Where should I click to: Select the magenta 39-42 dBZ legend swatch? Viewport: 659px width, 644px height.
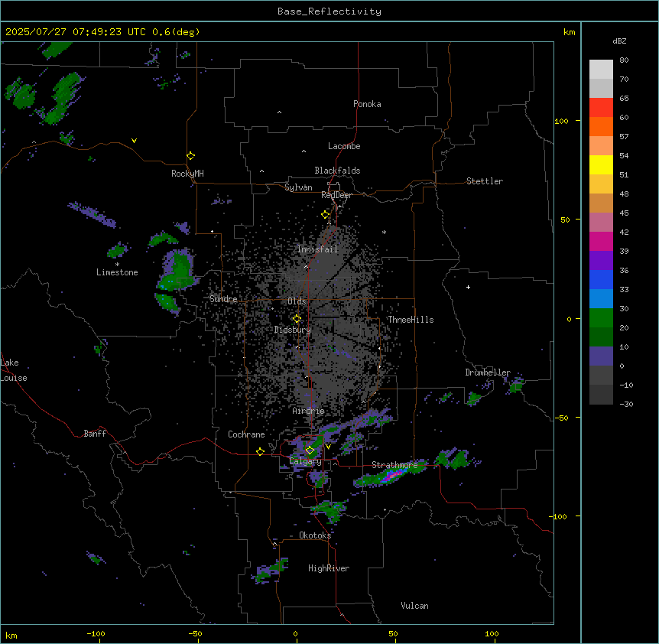coord(601,241)
